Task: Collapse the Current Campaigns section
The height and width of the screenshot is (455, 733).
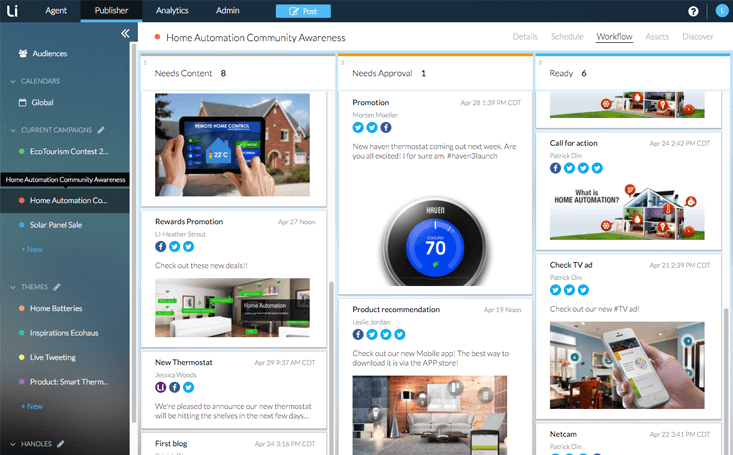Action: (13, 130)
